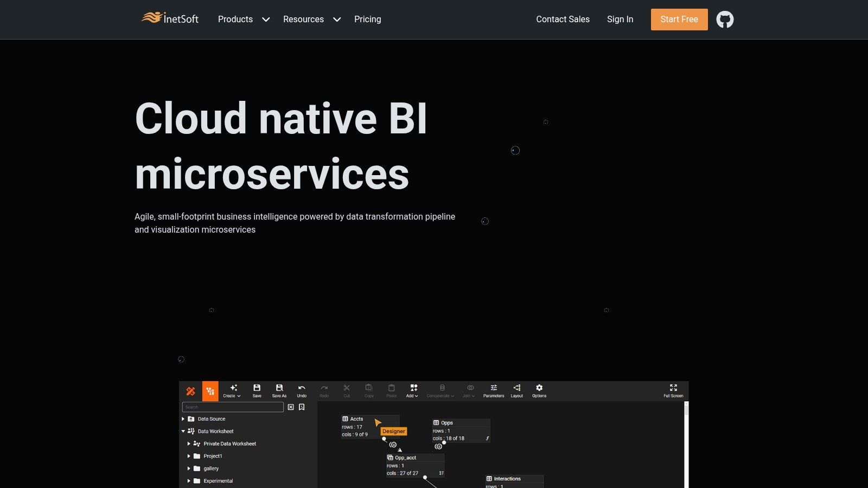Click the Experimental folder icon

197,481
